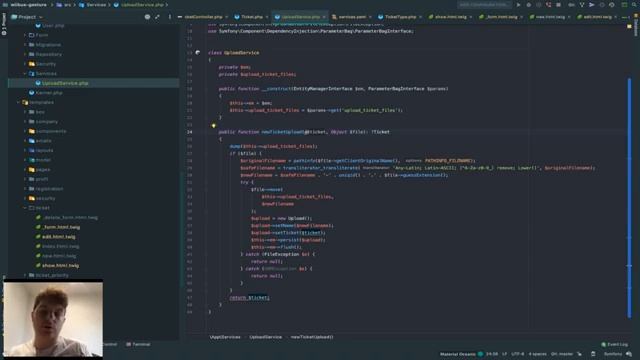This screenshot has width=640, height=360.
Task: Click the Project tool window stripe button on left edge
Action: point(4,24)
